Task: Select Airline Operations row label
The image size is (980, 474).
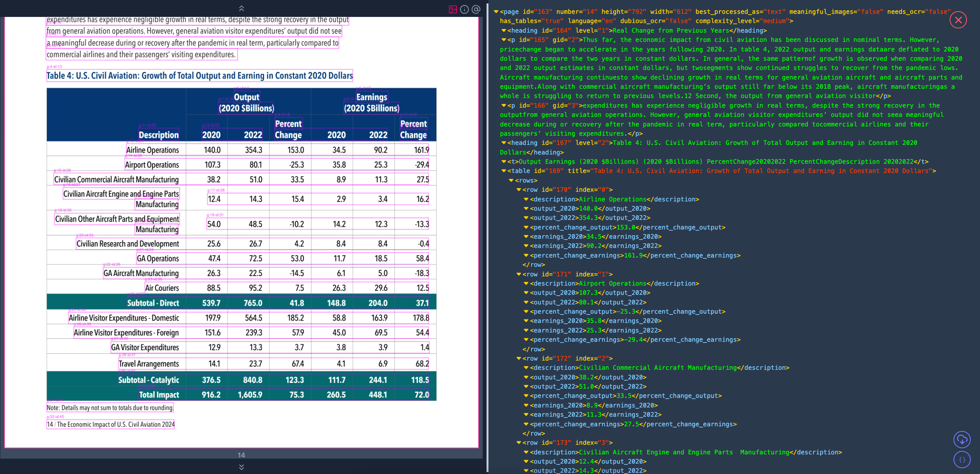Action: tap(153, 150)
